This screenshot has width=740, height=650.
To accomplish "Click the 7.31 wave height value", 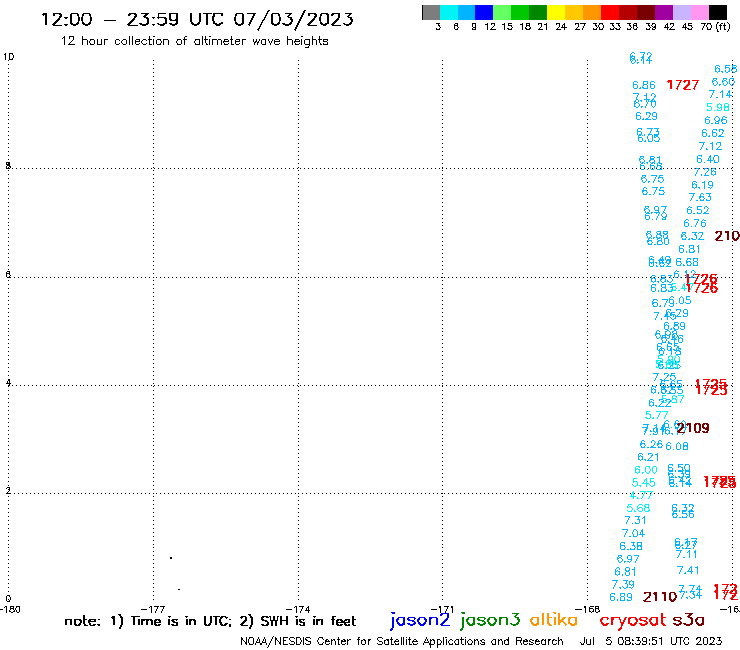I will coord(635,520).
